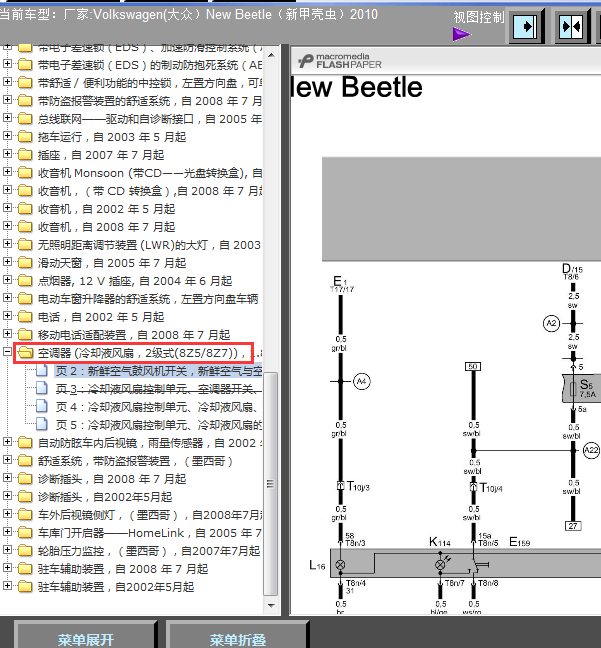Click the 菜单展开 button
This screenshot has width=601, height=648.
[86, 636]
